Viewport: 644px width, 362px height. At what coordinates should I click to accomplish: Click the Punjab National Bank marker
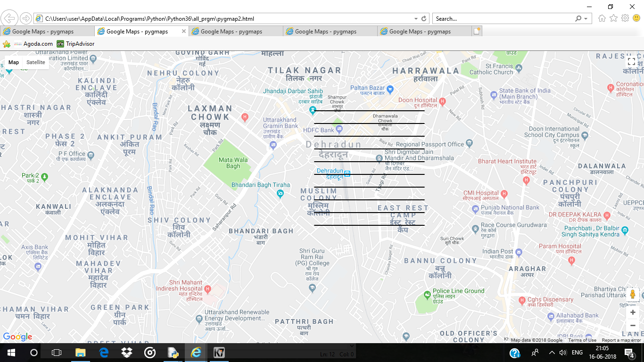click(x=475, y=208)
